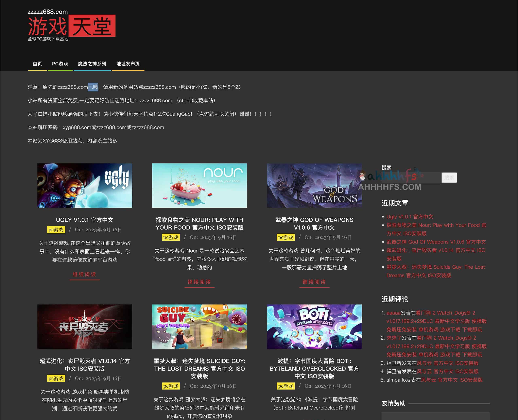Open recent article 超武进化：丧尸毁灭者 v1.0.14

436,254
